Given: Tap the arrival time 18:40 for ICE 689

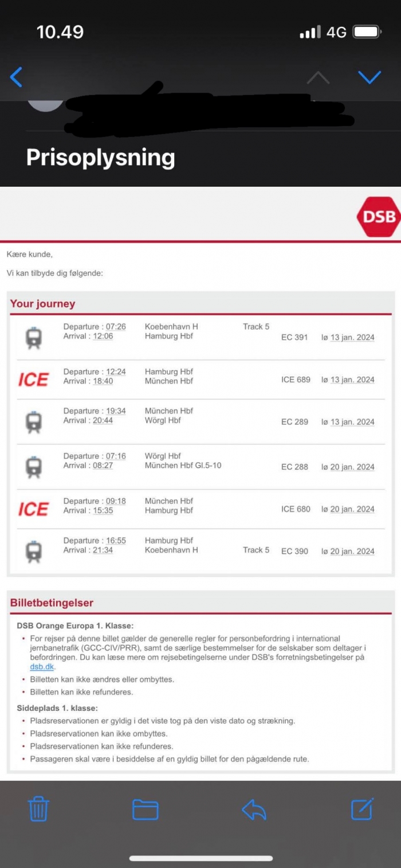Looking at the screenshot, I should pyautogui.click(x=103, y=381).
